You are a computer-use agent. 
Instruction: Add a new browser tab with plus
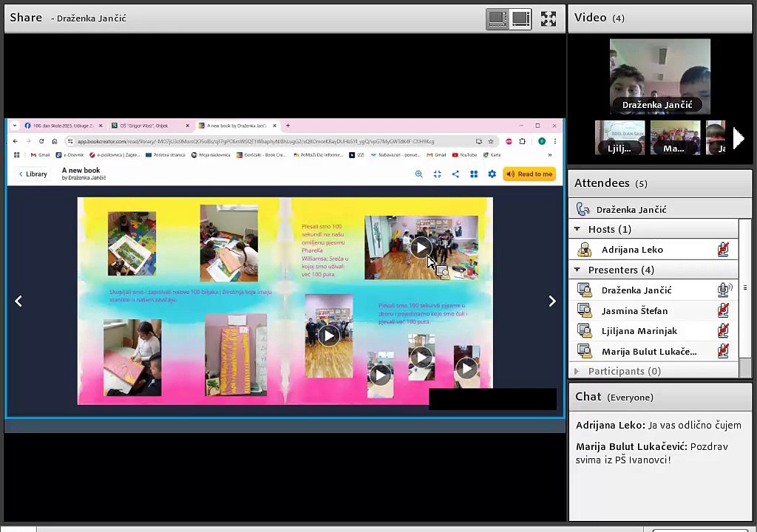pos(288,126)
